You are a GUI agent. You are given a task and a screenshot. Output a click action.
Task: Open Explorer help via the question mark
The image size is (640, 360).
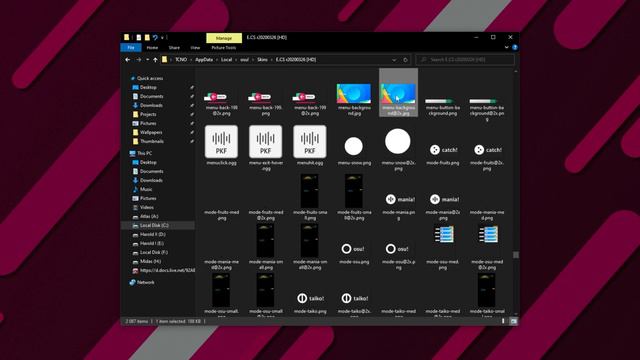[515, 47]
